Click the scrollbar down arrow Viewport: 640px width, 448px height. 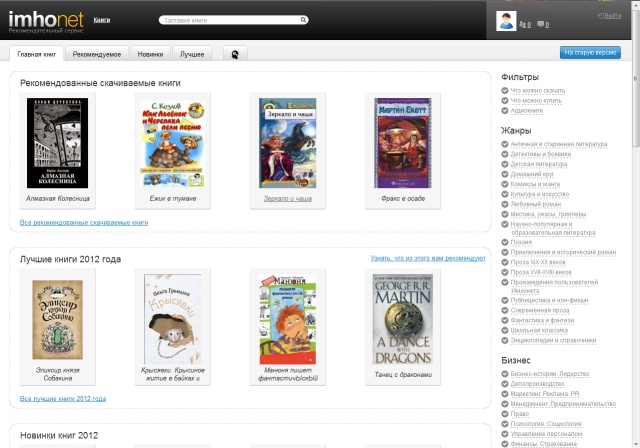point(636,444)
